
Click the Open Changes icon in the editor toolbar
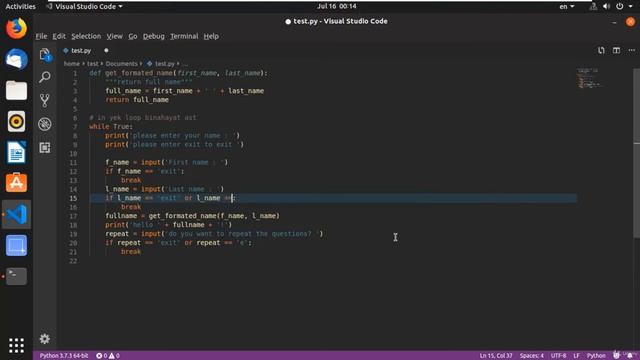click(601, 51)
